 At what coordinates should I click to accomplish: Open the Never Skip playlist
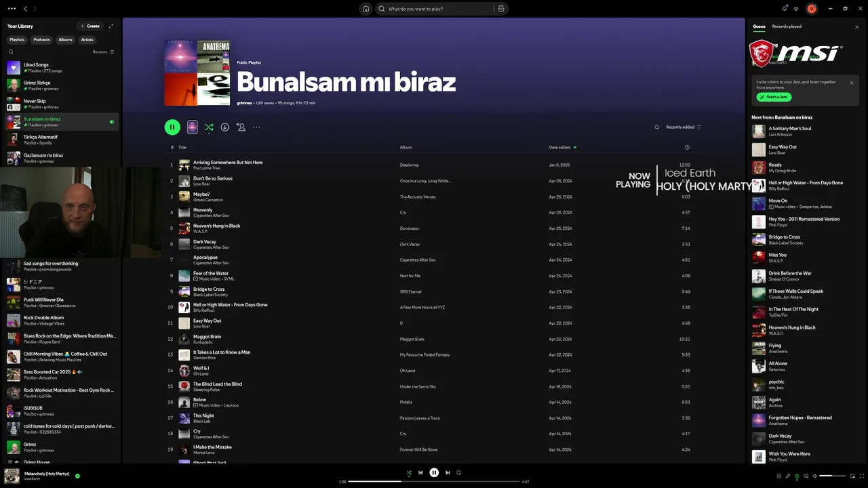point(61,104)
